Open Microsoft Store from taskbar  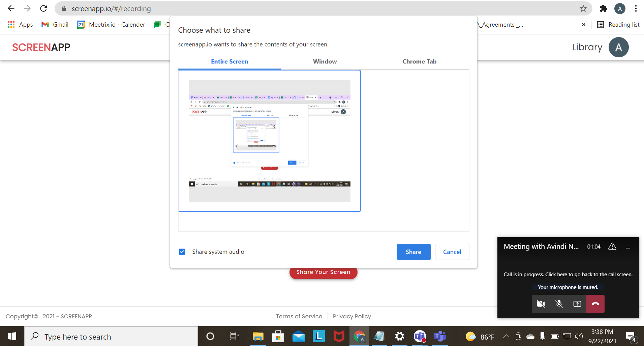[278, 336]
